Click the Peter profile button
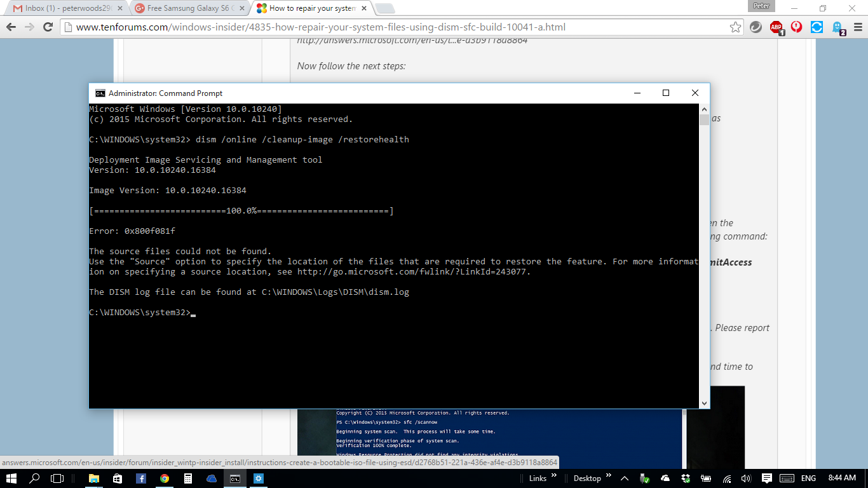The height and width of the screenshot is (488, 868). pyautogui.click(x=761, y=6)
